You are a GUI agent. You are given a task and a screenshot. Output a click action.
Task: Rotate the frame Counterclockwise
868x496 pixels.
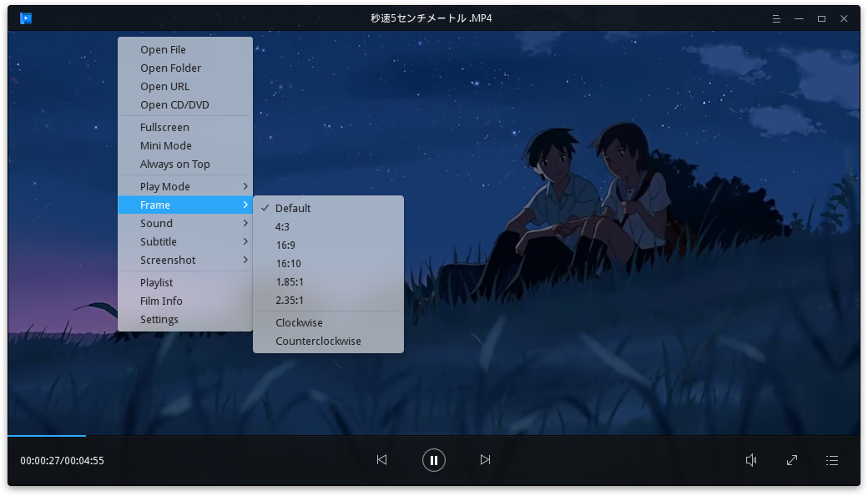pos(328,341)
